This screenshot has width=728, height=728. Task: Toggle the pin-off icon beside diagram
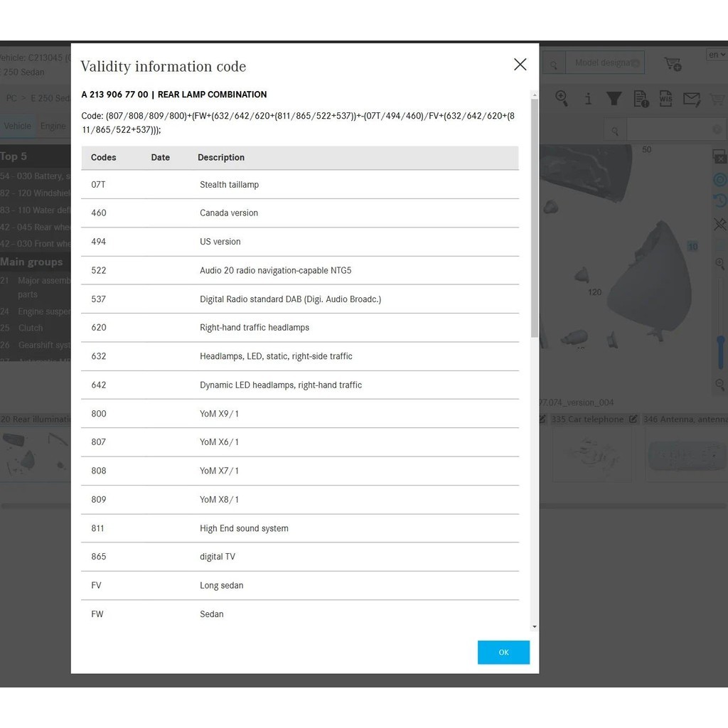[720, 225]
